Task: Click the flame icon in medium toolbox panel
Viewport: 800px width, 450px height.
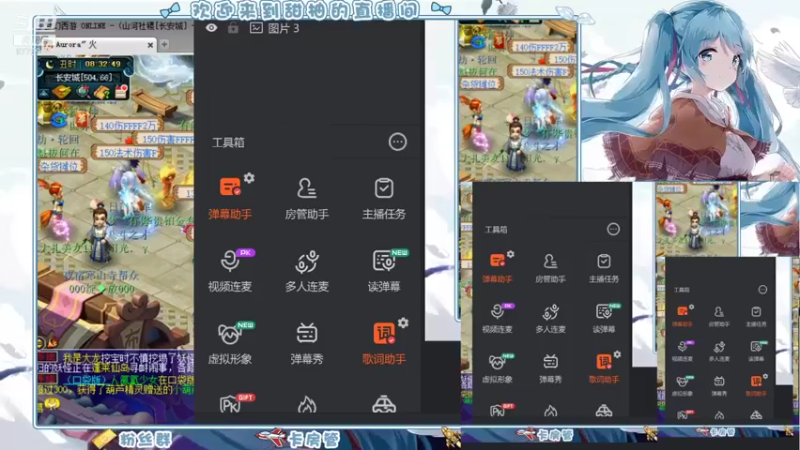Action: tap(550, 410)
